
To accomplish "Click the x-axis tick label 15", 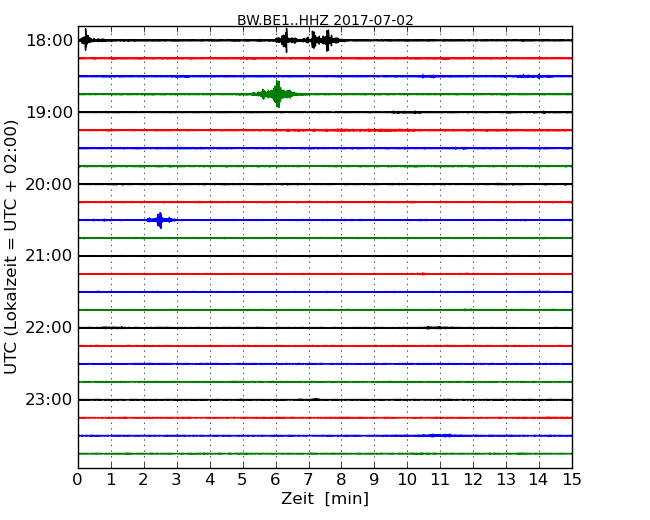I will click(x=572, y=480).
